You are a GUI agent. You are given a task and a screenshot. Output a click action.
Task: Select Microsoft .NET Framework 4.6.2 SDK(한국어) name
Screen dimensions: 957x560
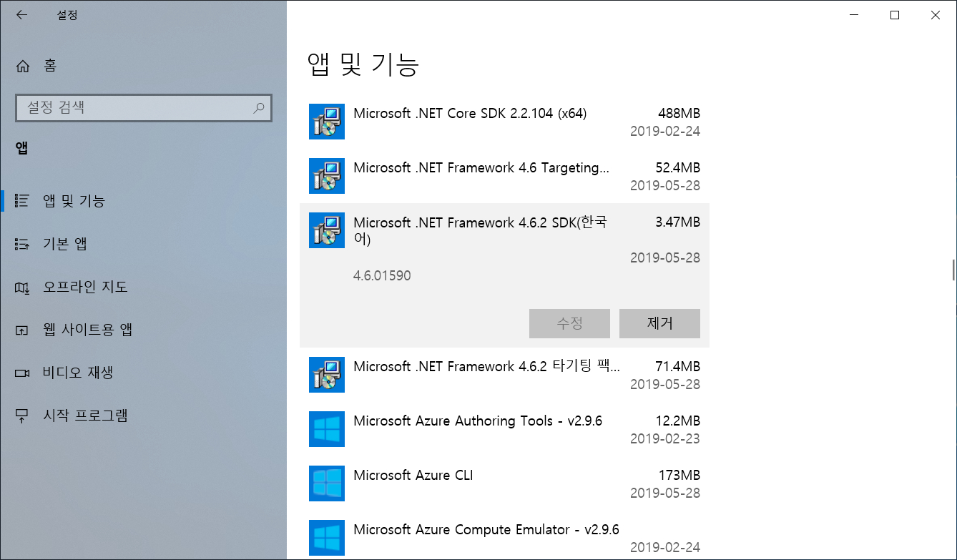tap(481, 230)
